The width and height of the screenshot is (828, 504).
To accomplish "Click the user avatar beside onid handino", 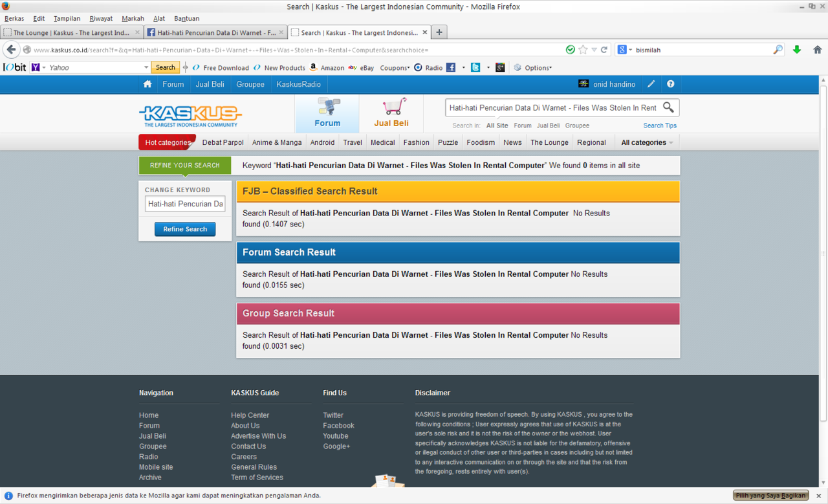I will coord(583,84).
